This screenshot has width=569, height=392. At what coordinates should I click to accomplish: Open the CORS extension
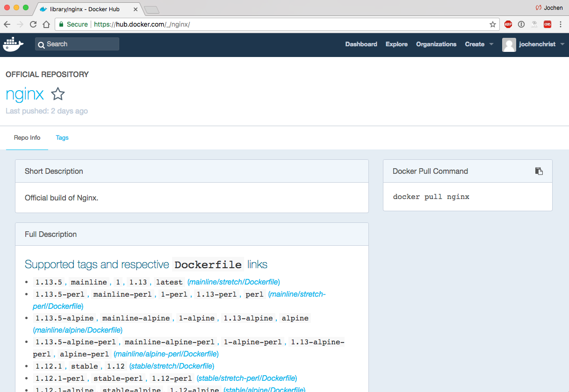point(547,24)
